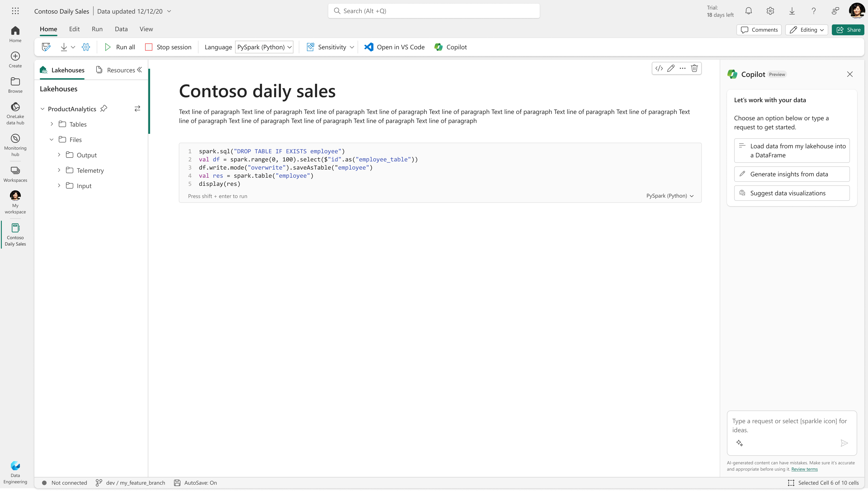Collapse the lakehouse explorer panel
868x491 pixels.
point(139,70)
